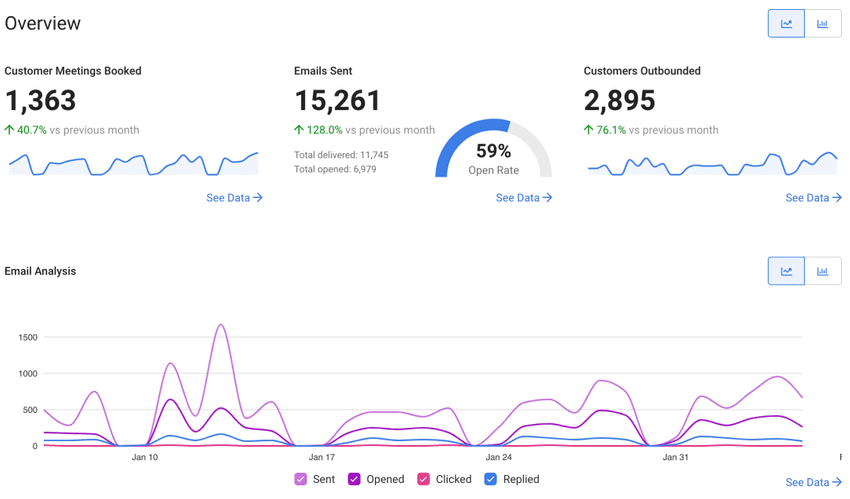Switch Overview to line chart view
850x499 pixels.
786,24
